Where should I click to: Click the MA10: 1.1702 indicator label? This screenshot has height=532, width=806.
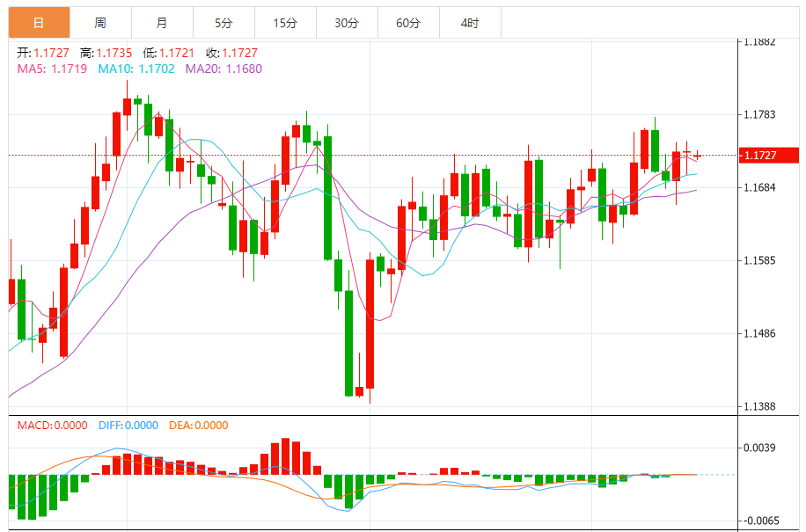[136, 69]
